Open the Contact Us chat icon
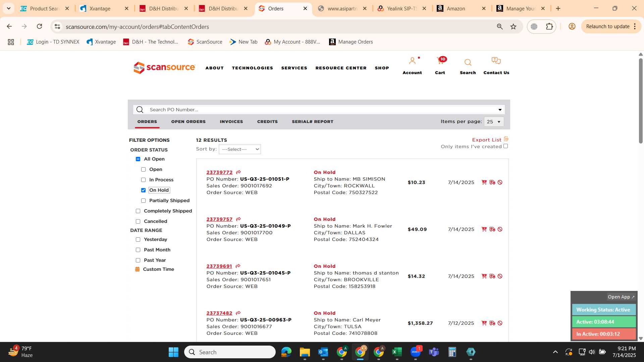644x362 pixels. (x=496, y=61)
